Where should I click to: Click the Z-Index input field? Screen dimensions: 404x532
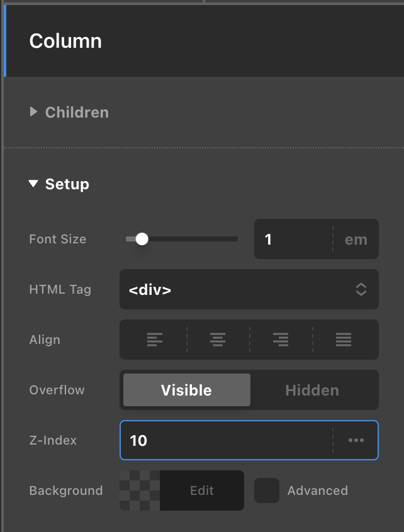tap(227, 440)
